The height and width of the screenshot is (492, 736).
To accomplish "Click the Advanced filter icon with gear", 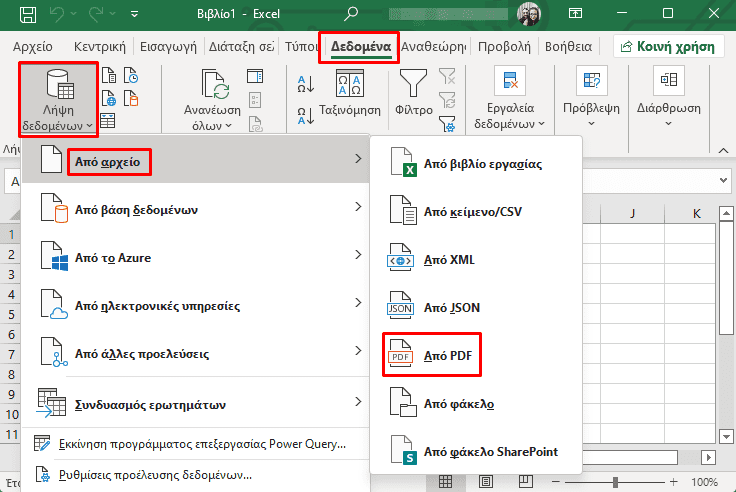I will [447, 124].
